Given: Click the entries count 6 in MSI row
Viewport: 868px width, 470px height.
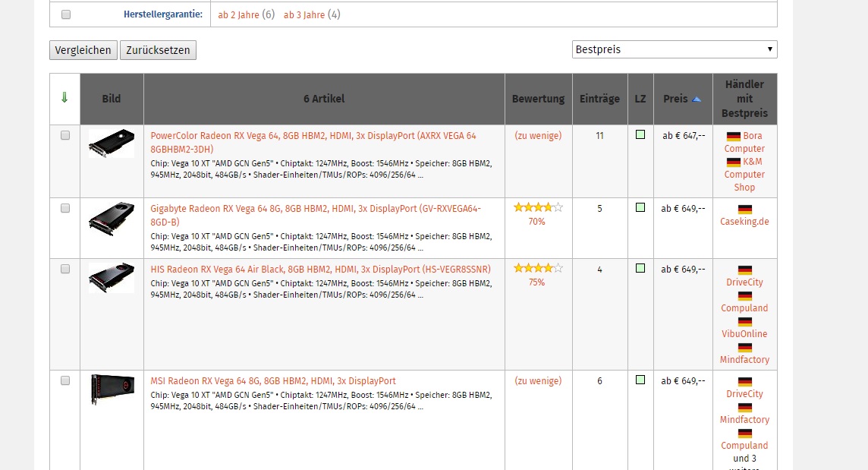Looking at the screenshot, I should pos(599,380).
